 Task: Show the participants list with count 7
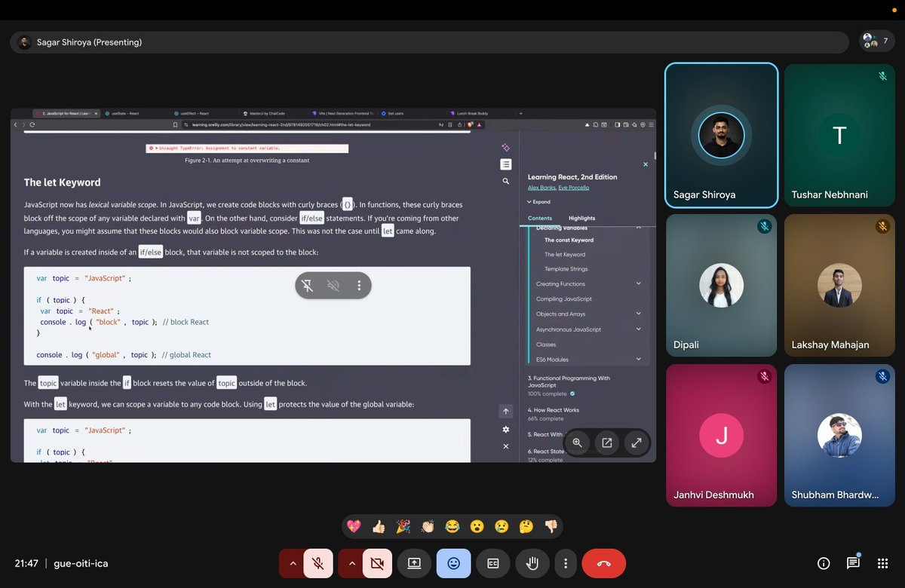(876, 41)
